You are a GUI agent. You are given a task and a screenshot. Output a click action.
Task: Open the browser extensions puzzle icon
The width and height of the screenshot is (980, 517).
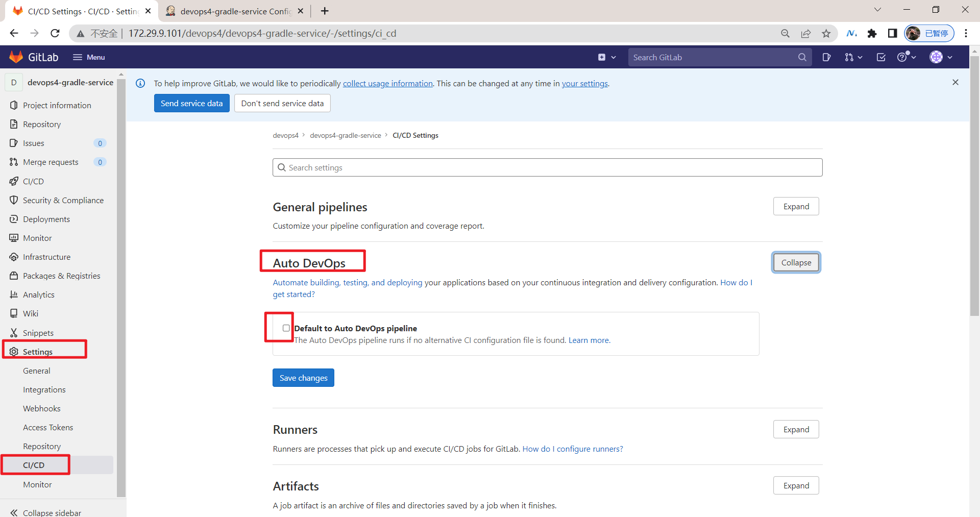[872, 33]
